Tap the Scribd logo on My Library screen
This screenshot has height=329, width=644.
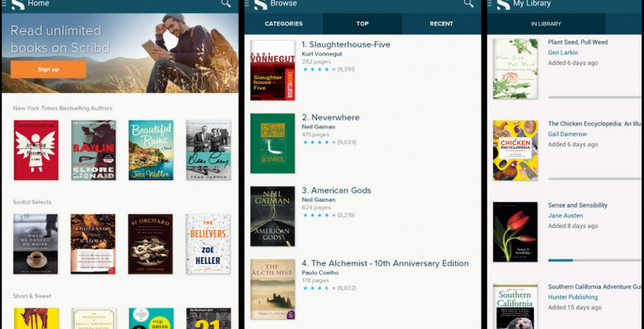point(504,4)
